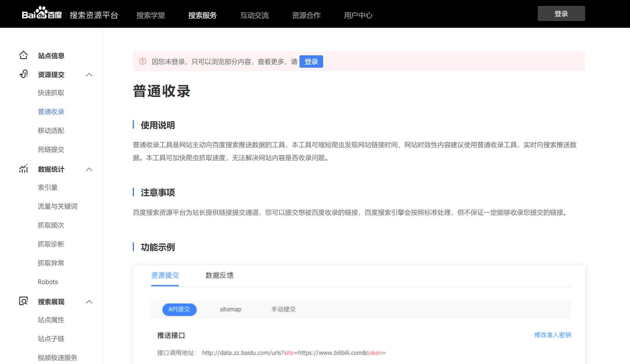The height and width of the screenshot is (364, 630).
Task: Click the blue 登录 button in notice
Action: pos(311,62)
